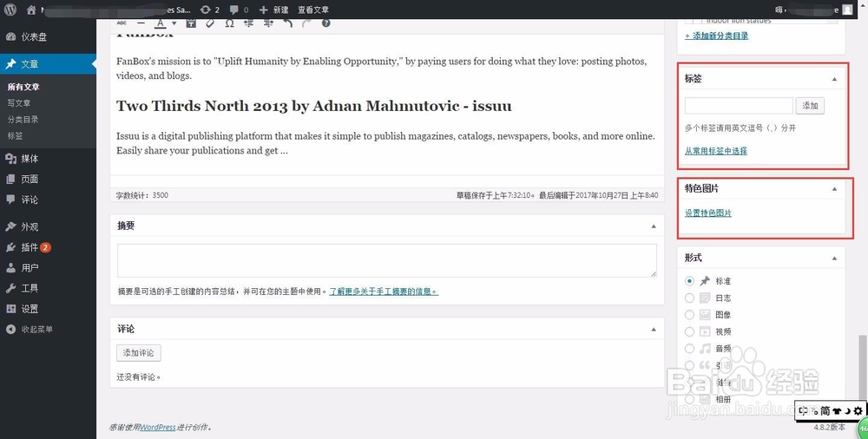Open 文章 posts menu
Viewport: 868px width, 439px height.
(48, 64)
